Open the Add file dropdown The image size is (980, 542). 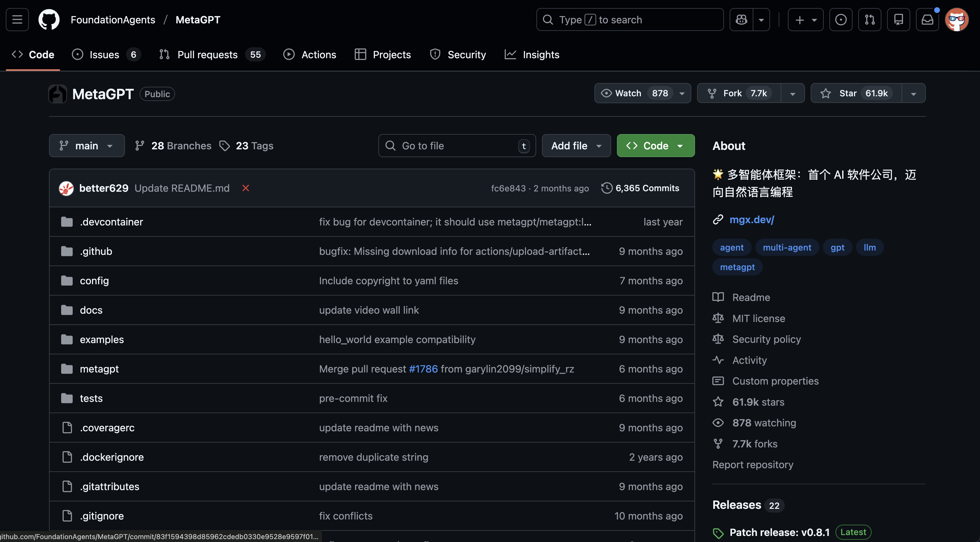576,145
